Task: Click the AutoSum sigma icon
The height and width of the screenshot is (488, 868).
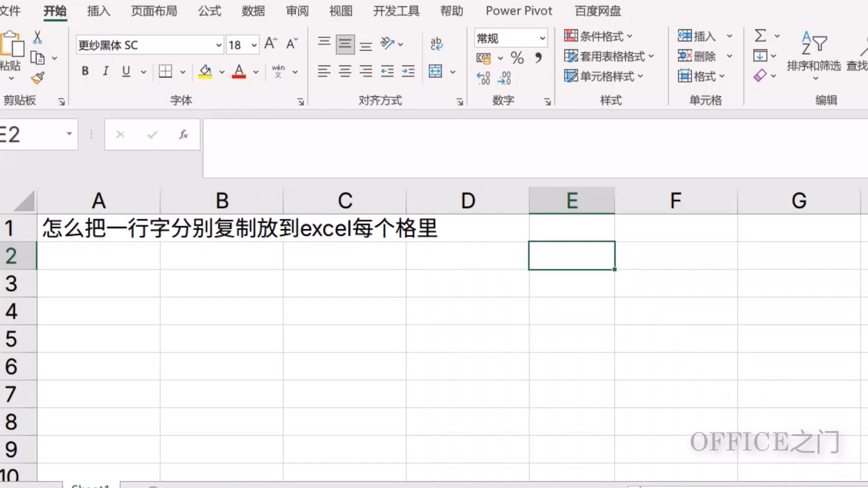Action: click(x=760, y=36)
